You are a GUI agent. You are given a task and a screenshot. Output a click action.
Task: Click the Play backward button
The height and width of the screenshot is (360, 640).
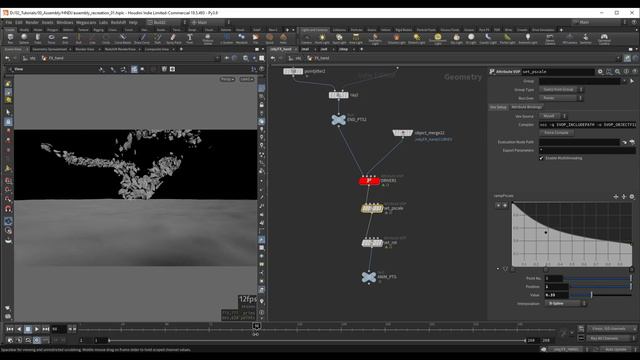19,329
